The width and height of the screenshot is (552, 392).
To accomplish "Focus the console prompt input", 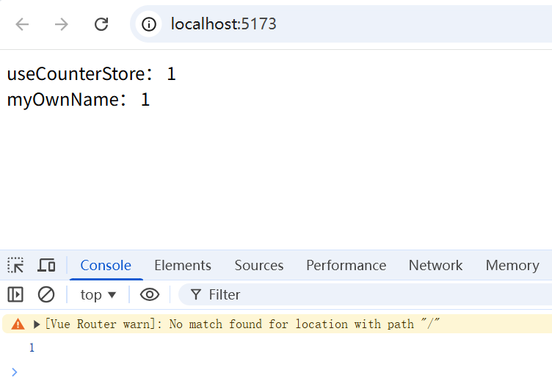I will coord(282,372).
